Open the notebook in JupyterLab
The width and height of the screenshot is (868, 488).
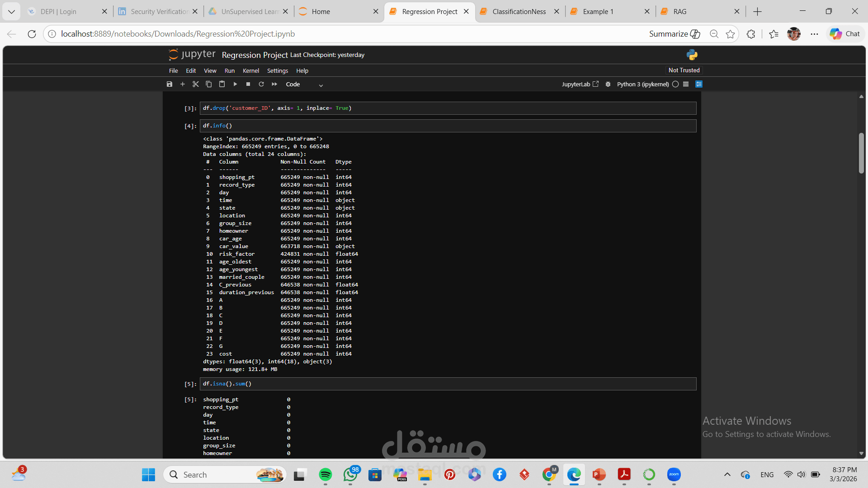point(580,84)
